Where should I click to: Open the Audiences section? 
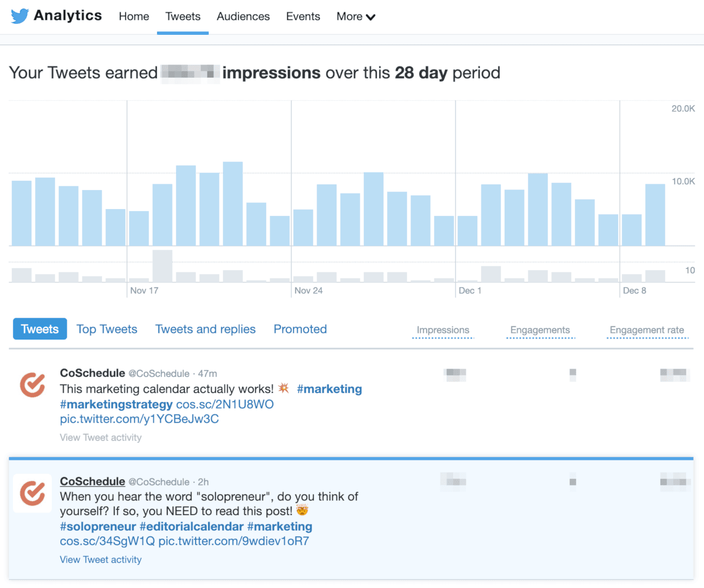pos(243,17)
